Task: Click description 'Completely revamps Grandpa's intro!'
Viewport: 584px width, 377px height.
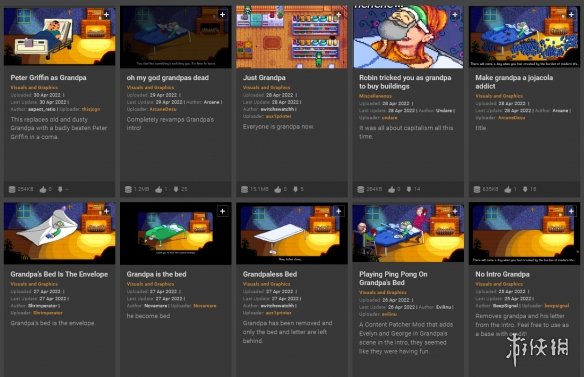Action: [170, 124]
